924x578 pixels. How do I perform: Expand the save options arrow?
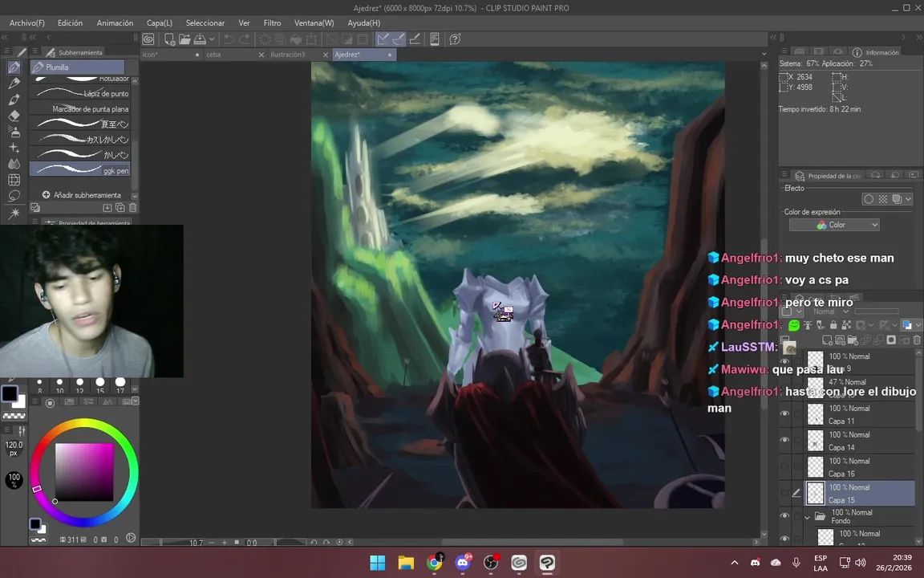pyautogui.click(x=212, y=39)
